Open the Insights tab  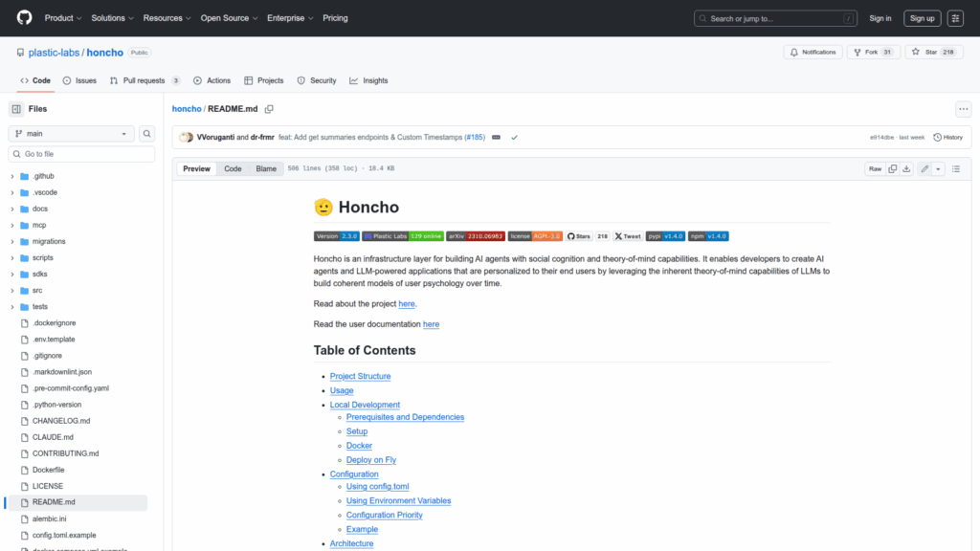coord(368,80)
